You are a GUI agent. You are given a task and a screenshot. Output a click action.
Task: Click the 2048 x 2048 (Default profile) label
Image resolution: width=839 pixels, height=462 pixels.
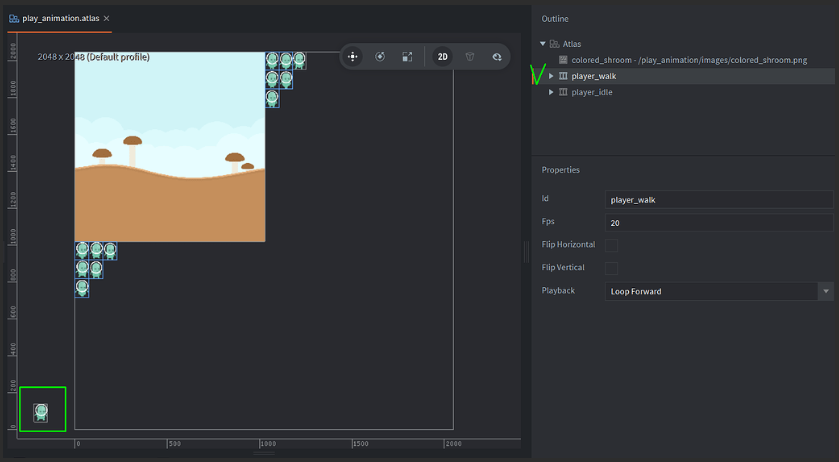coord(94,57)
